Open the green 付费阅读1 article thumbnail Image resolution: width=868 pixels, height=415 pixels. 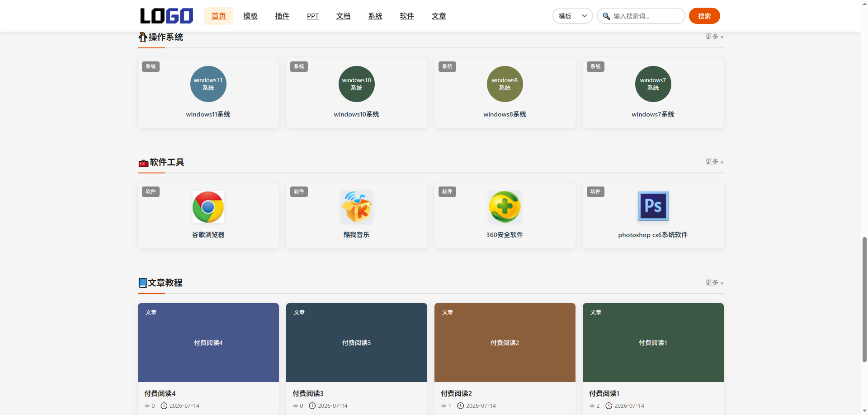click(x=653, y=342)
